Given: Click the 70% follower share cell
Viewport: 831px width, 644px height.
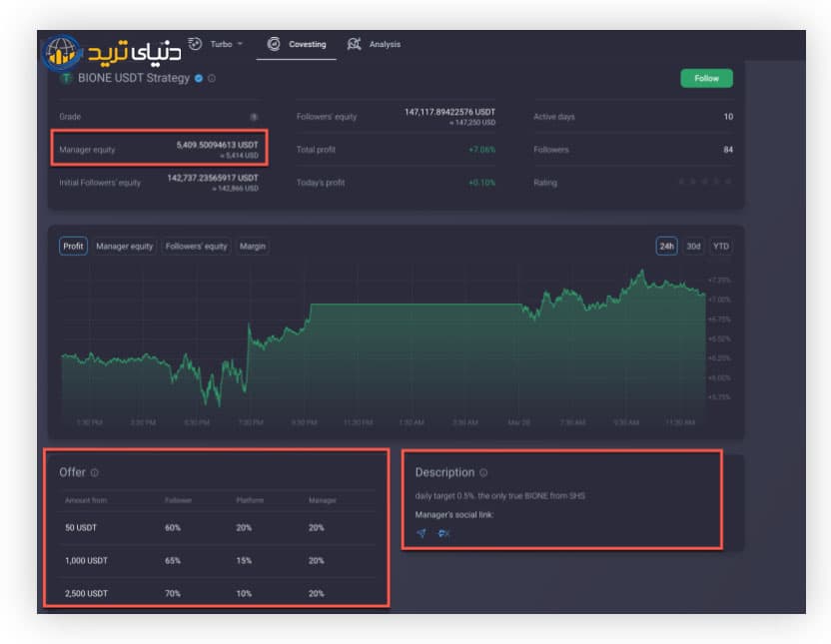Looking at the screenshot, I should (x=172, y=593).
